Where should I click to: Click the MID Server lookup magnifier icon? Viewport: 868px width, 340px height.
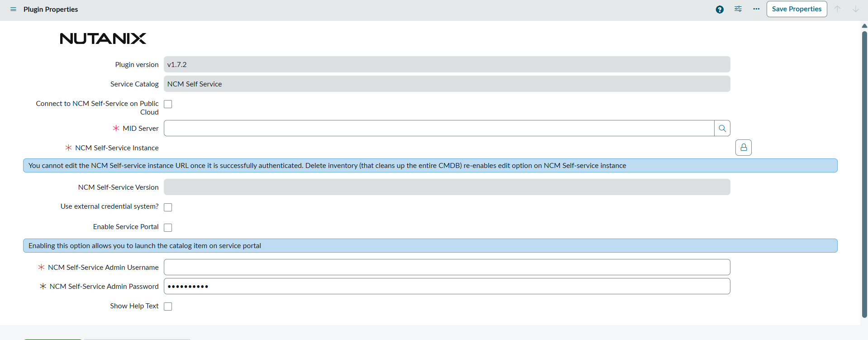722,129
